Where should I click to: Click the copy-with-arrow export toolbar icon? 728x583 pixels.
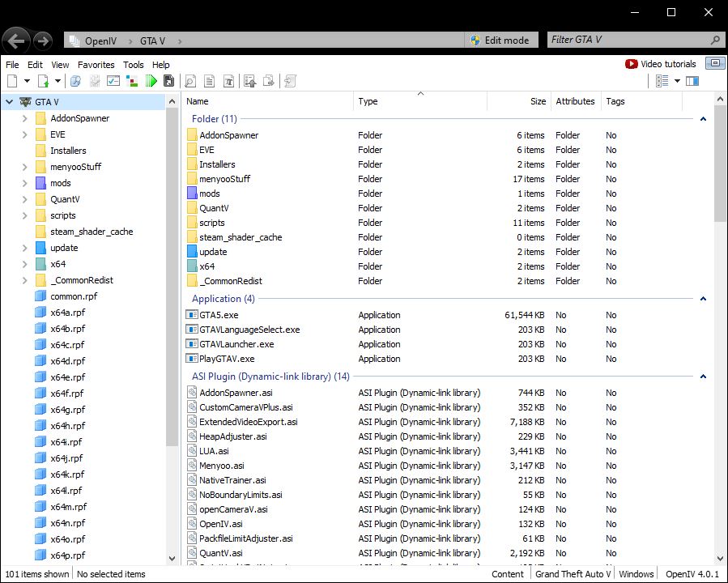[268, 81]
